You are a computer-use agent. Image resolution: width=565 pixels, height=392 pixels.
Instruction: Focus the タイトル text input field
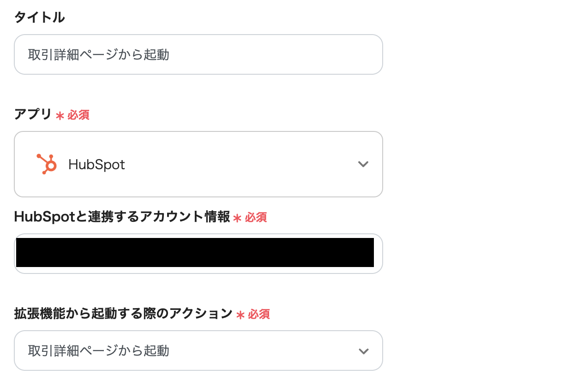pyautogui.click(x=198, y=55)
